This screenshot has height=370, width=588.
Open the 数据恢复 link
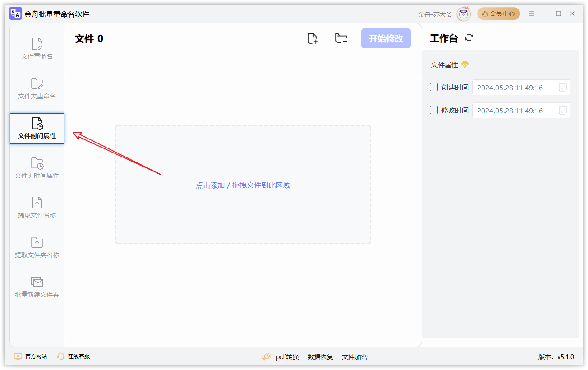click(320, 357)
